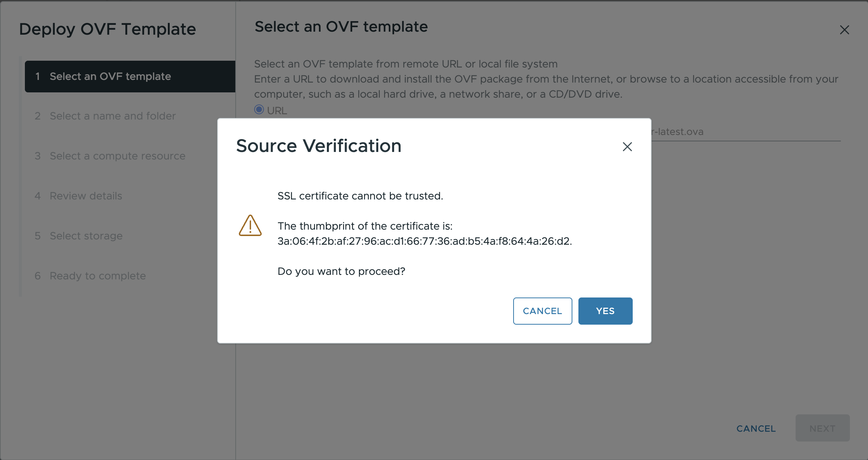868x460 pixels.
Task: Close the Deploy OVF Template wizard
Action: point(845,30)
